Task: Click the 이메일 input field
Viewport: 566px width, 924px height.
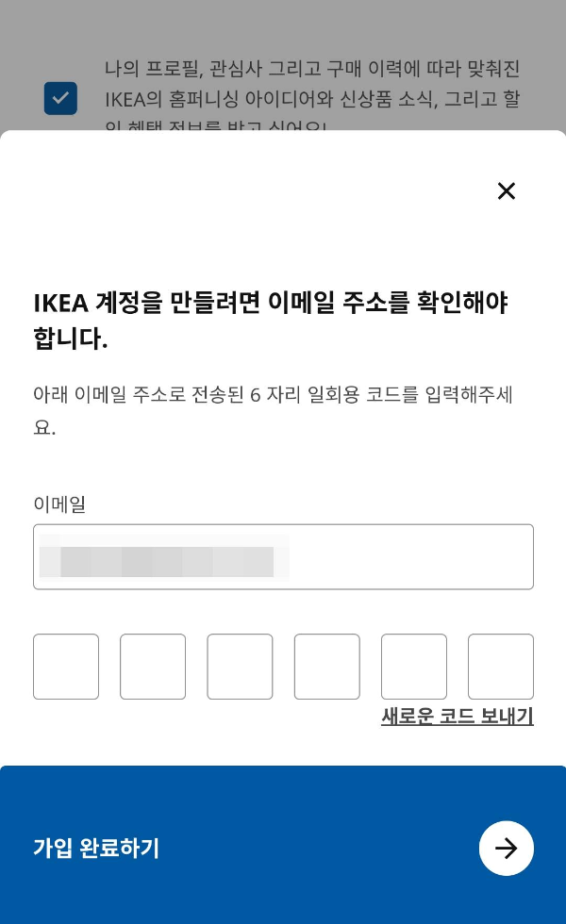Action: point(284,556)
